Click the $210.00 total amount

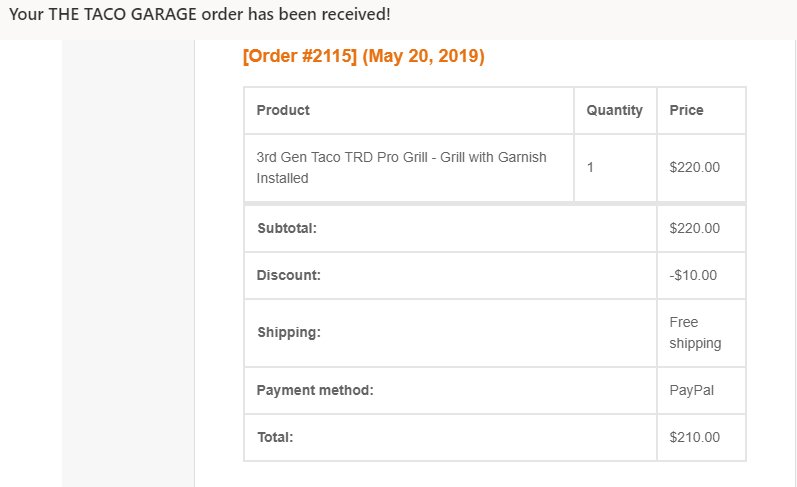[x=694, y=437]
